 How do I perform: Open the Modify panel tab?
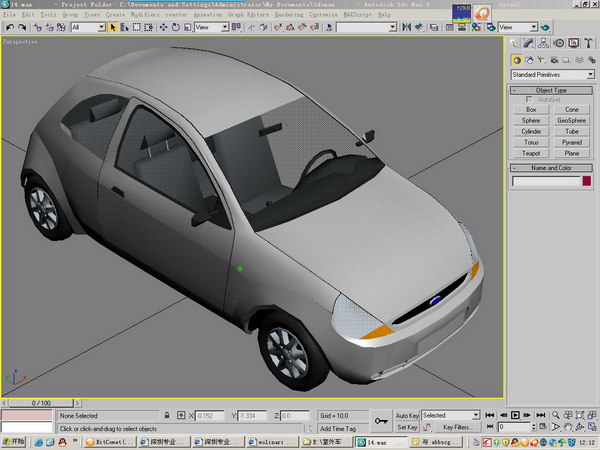[530, 43]
